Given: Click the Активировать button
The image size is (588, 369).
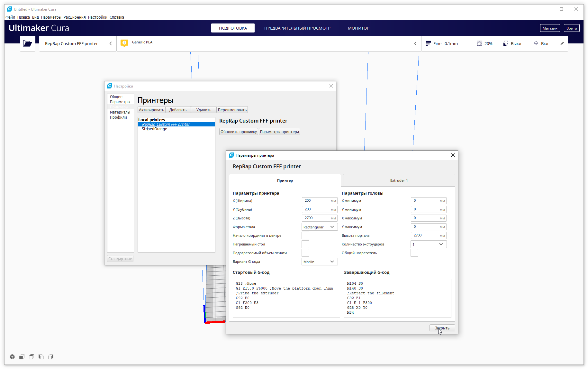Looking at the screenshot, I should [x=151, y=110].
